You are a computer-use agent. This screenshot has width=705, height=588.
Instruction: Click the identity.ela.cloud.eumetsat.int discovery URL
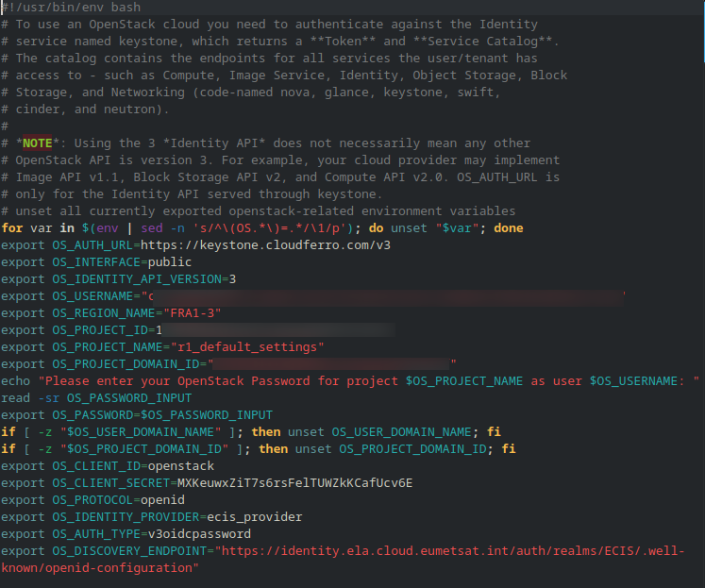[x=449, y=551]
